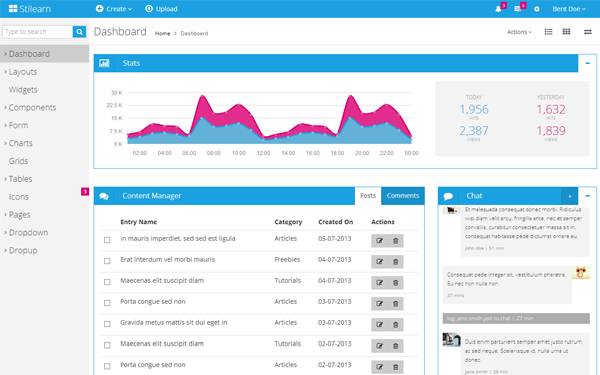The image size is (600, 375).
Task: Click the 'Type to search' field
Action: coord(38,32)
